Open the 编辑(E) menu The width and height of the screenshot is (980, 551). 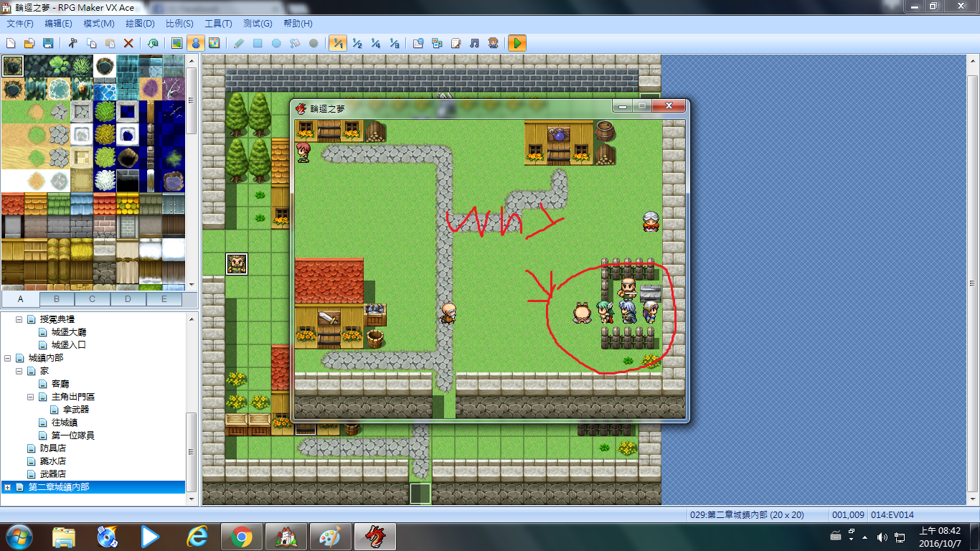[x=58, y=24]
